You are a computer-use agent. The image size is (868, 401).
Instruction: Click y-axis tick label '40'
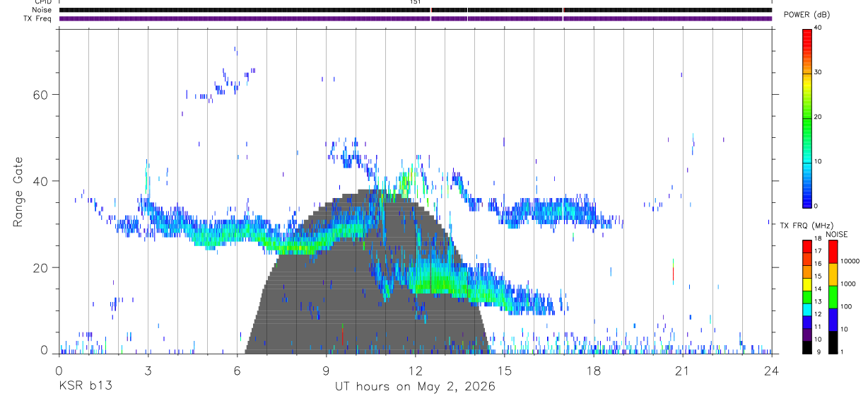39,181
